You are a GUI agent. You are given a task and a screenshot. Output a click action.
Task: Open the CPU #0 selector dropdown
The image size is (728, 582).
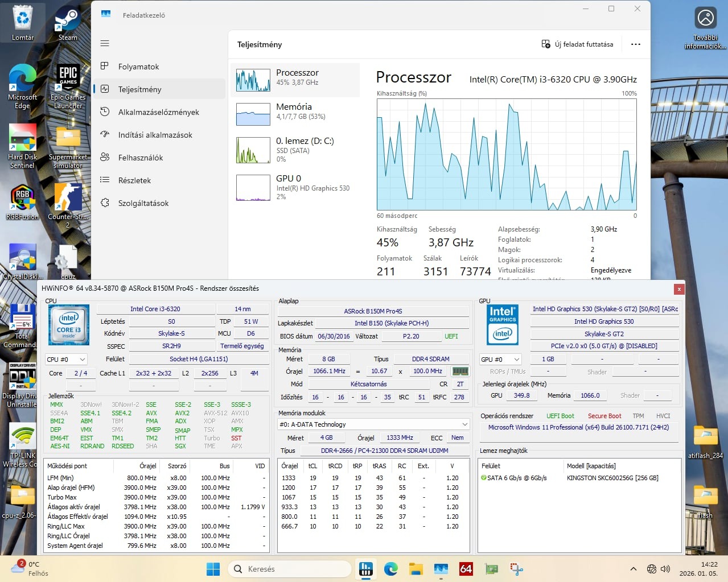(67, 359)
